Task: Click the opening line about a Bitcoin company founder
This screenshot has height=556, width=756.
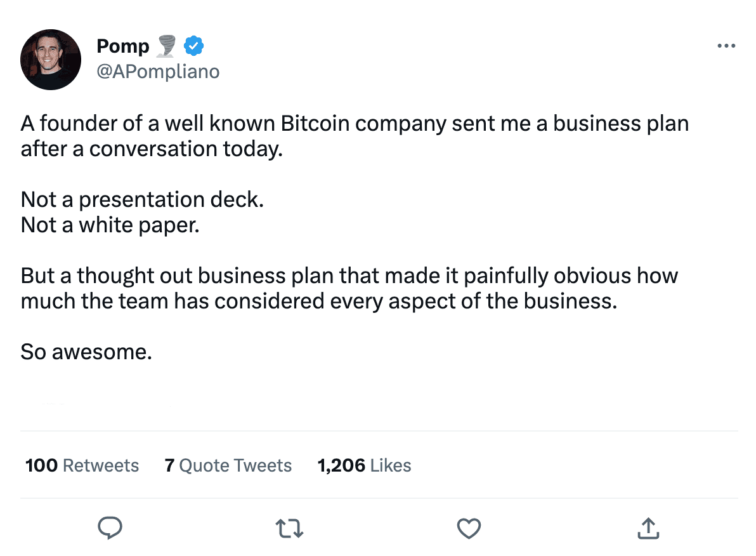Action: pos(355,123)
